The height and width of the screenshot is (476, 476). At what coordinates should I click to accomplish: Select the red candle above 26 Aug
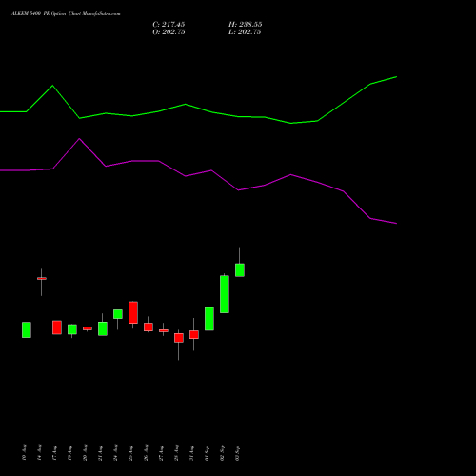(149, 327)
